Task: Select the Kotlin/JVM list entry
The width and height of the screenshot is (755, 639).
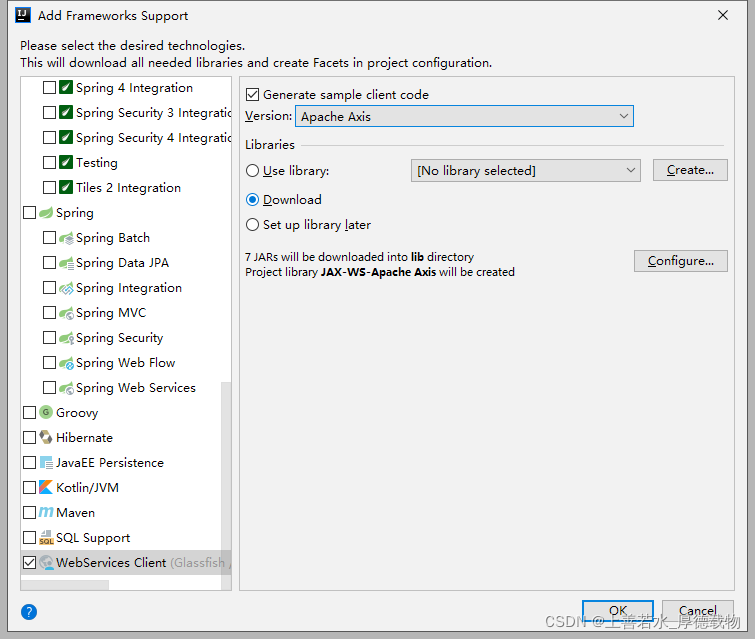Action: coord(87,488)
